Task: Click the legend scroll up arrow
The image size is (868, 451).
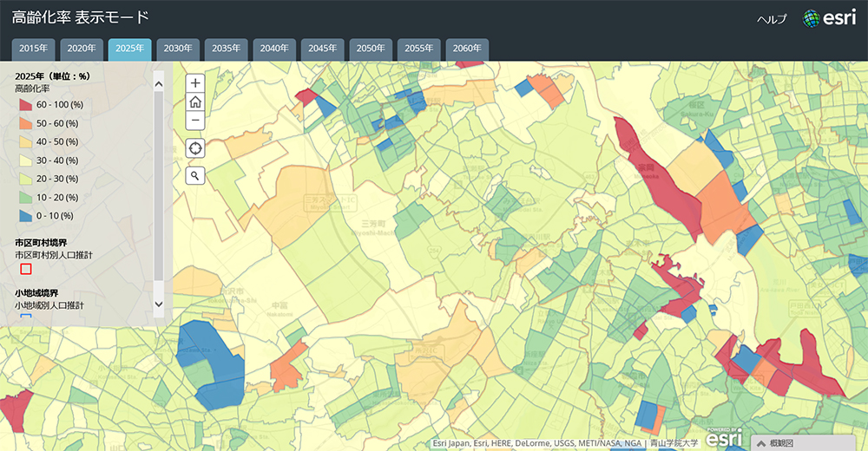Action: tap(159, 84)
